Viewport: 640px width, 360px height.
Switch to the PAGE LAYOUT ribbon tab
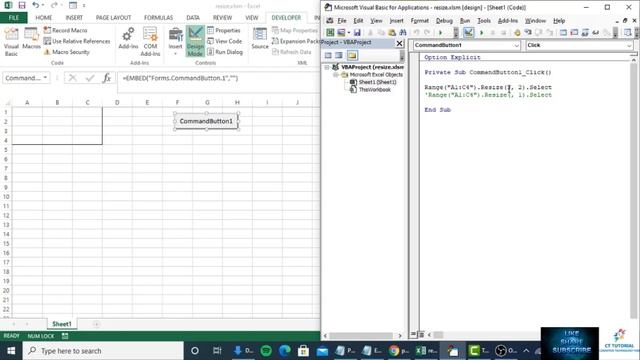(113, 18)
